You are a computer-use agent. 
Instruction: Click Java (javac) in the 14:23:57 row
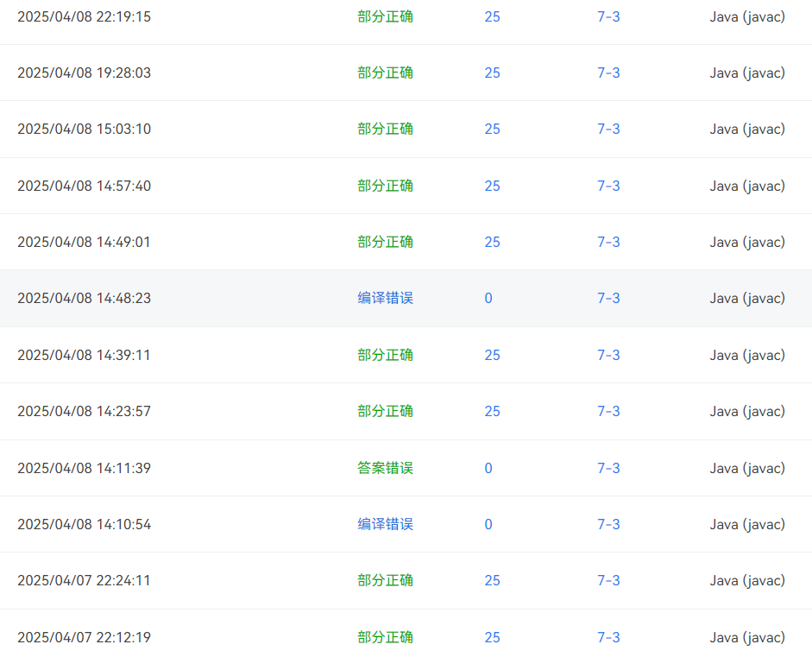coord(747,412)
